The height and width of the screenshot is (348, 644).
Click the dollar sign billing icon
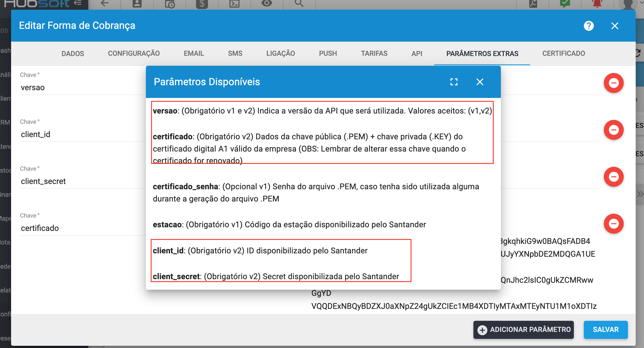coord(202,4)
